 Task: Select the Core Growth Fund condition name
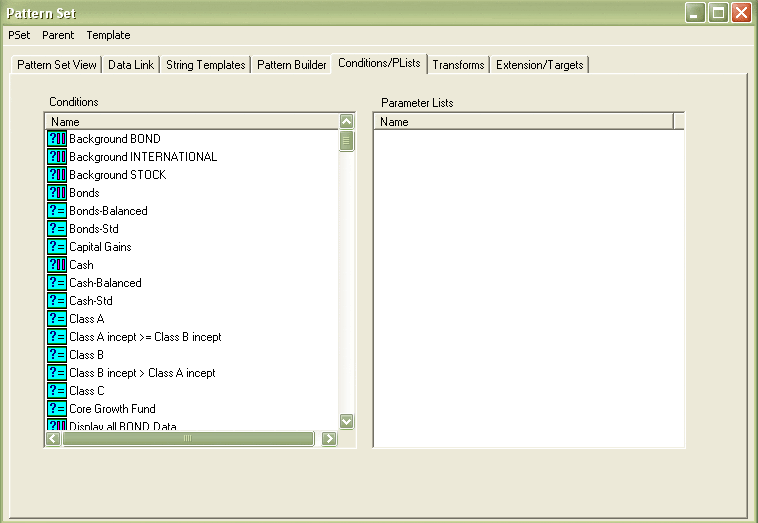pyautogui.click(x=113, y=408)
